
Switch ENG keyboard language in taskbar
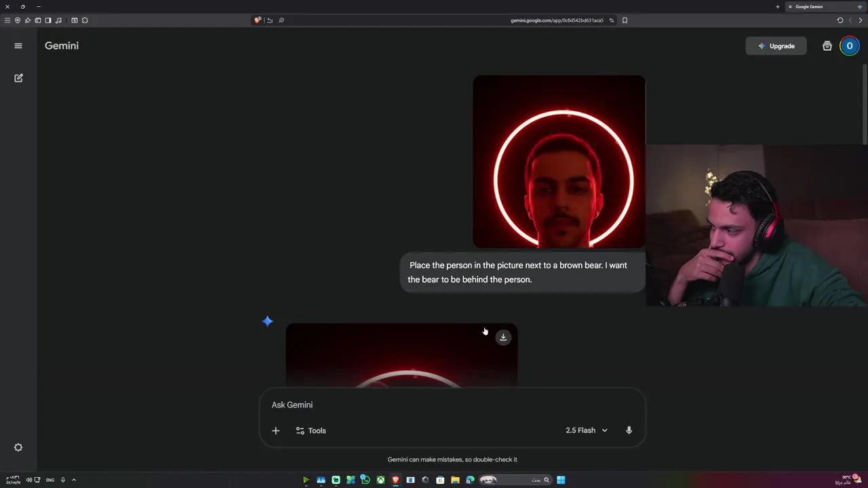(x=50, y=480)
